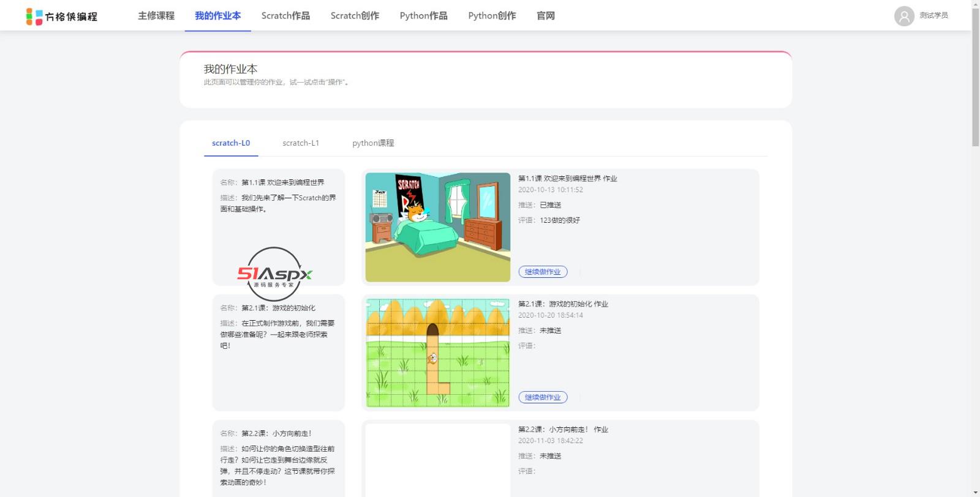Navigate to Python作品

(x=423, y=16)
